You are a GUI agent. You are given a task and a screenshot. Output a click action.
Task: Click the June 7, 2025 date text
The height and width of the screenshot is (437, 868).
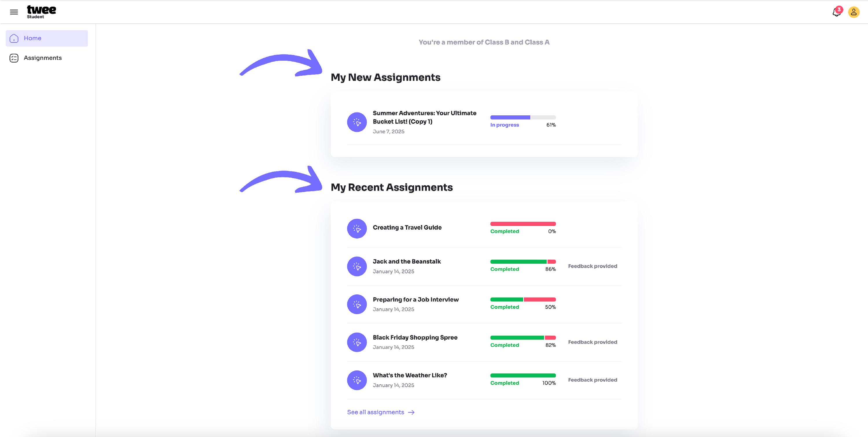click(389, 132)
